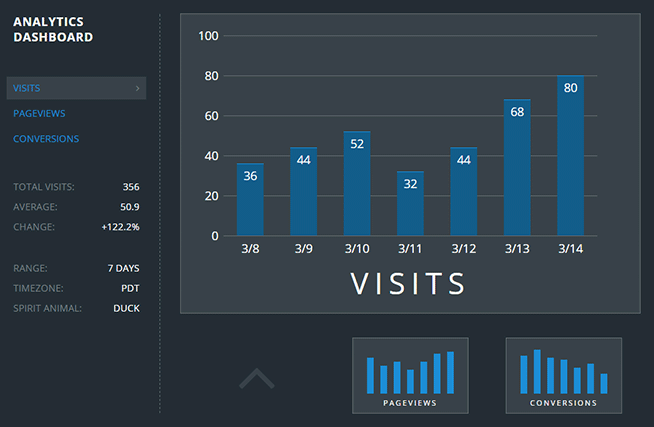Select the 3/11 bar showing 32
The image size is (654, 427).
410,204
